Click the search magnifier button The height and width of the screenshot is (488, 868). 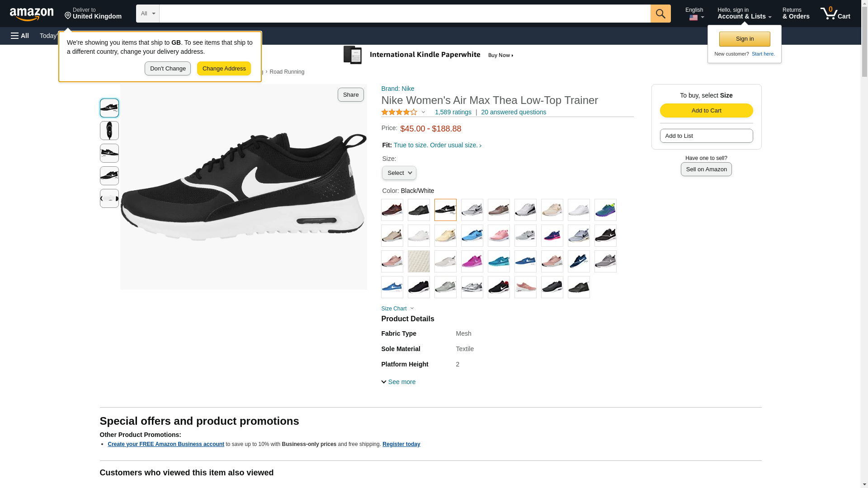tap(660, 14)
